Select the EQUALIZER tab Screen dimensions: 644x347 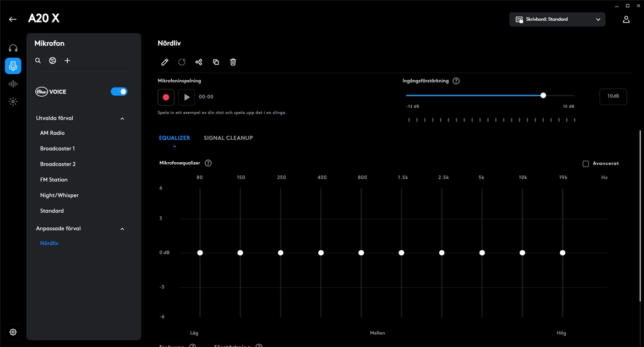174,138
